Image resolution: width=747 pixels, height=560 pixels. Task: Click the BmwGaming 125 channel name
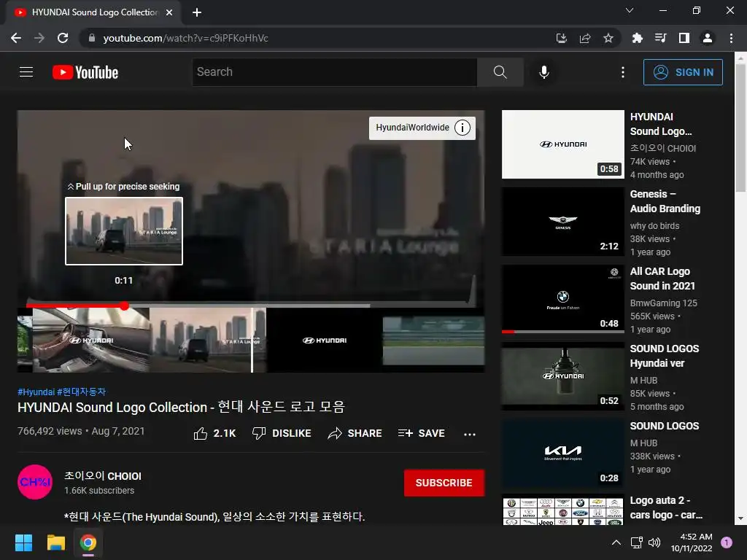[663, 303]
